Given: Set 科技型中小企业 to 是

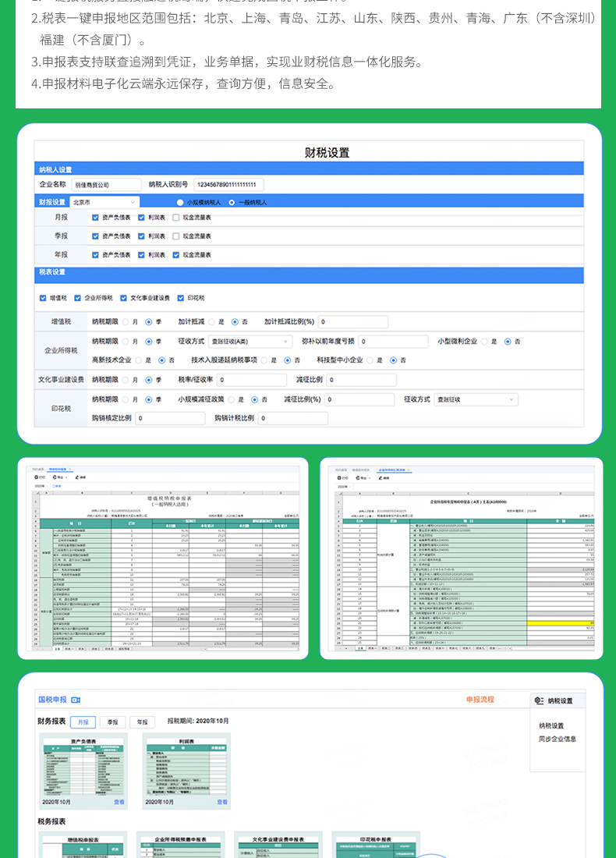Looking at the screenshot, I should click(x=370, y=360).
